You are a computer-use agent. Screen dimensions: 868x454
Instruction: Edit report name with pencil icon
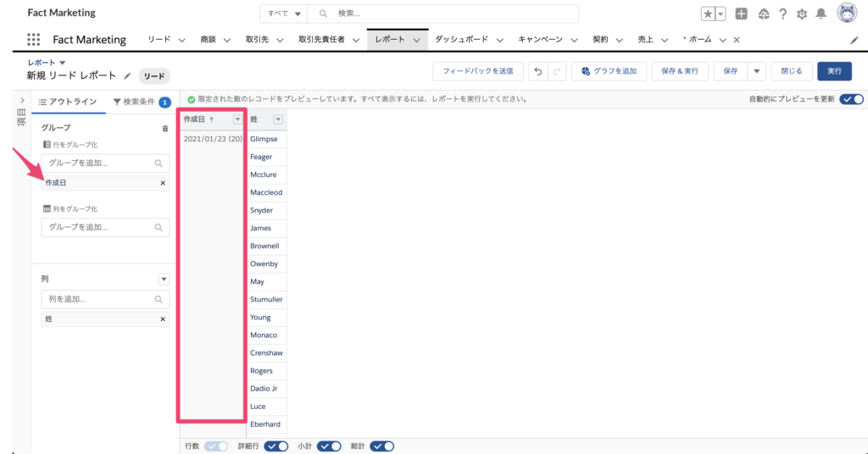(127, 75)
